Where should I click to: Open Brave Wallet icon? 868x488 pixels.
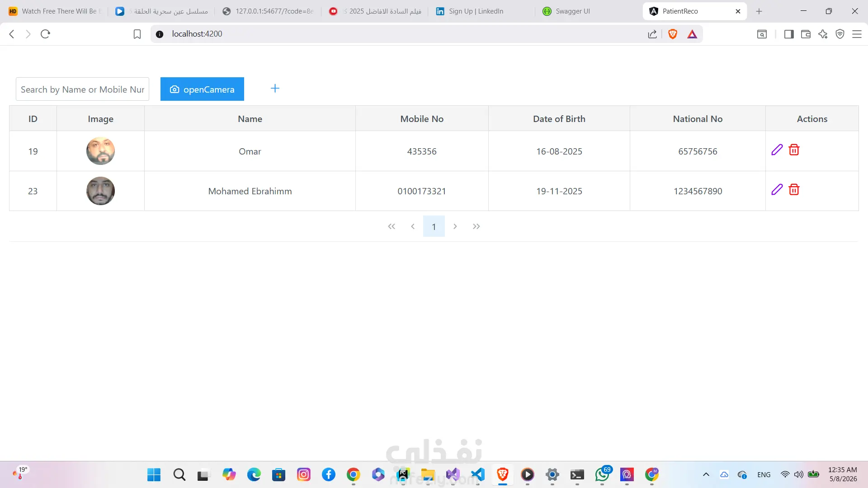(x=806, y=34)
